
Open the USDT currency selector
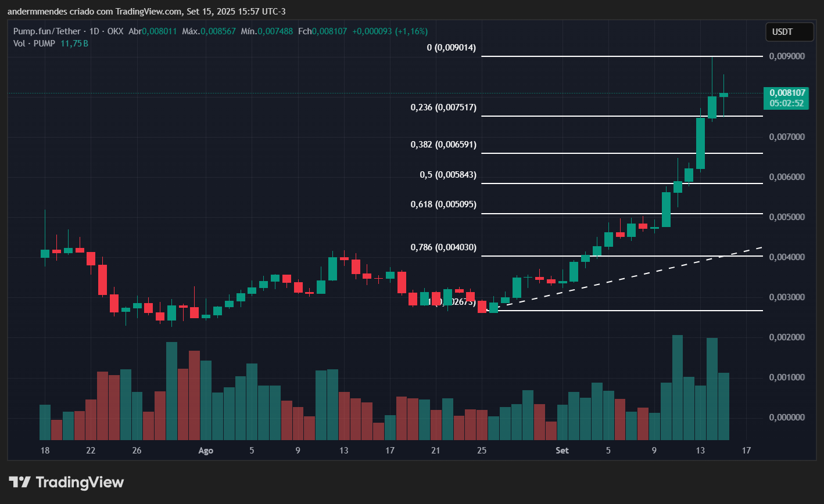click(789, 32)
